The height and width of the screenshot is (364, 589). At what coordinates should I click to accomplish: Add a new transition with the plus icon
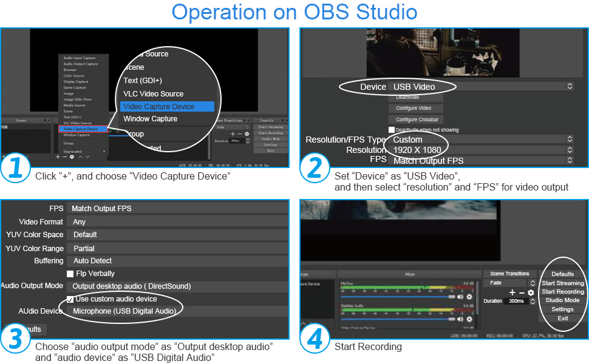point(512,292)
